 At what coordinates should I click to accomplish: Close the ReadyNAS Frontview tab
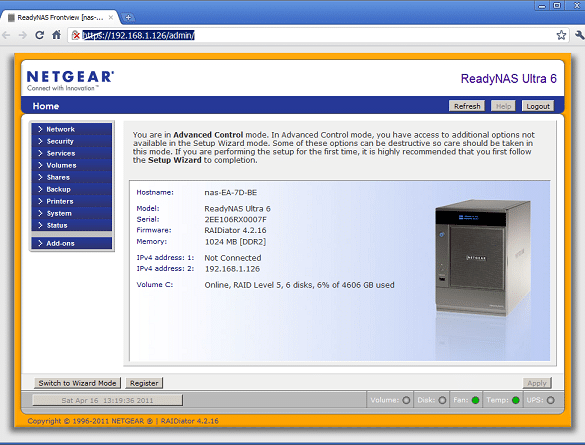pos(111,17)
